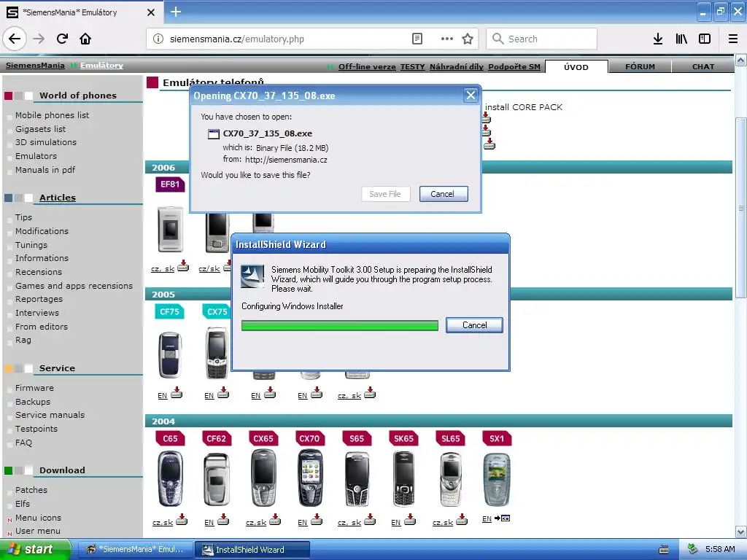The width and height of the screenshot is (747, 560).
Task: Click the network icon in system tray
Action: point(693,550)
